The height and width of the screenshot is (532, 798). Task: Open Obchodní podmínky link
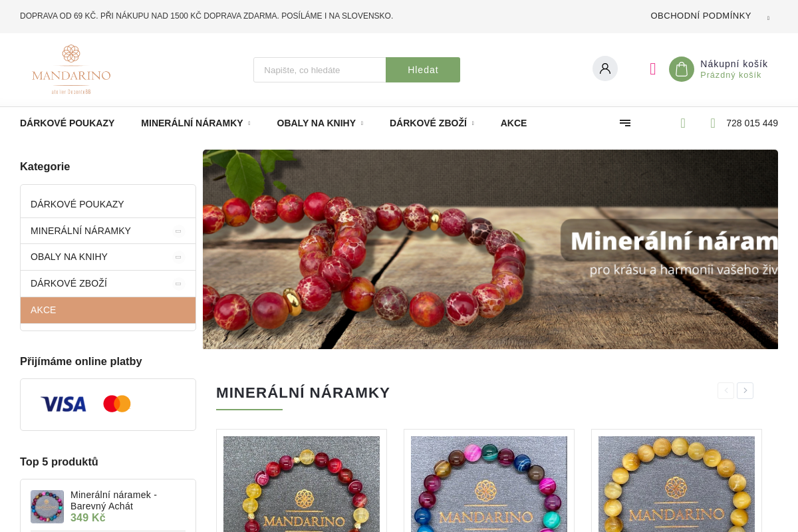701,16
